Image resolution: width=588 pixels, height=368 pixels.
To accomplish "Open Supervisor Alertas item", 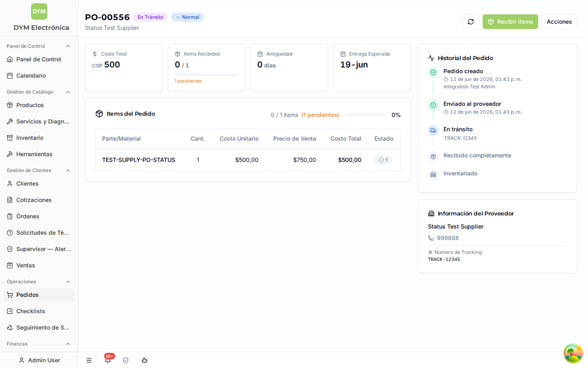I will tap(39, 249).
